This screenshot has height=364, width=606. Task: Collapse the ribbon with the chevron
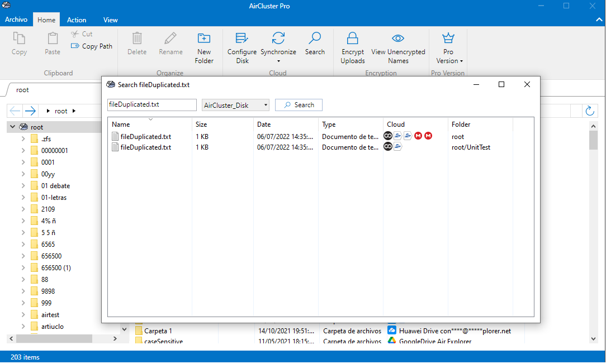click(x=599, y=20)
